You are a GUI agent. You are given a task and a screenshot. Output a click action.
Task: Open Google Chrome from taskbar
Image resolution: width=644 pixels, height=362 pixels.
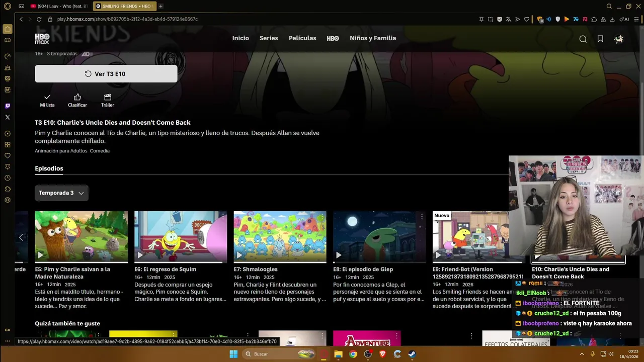[x=353, y=354]
